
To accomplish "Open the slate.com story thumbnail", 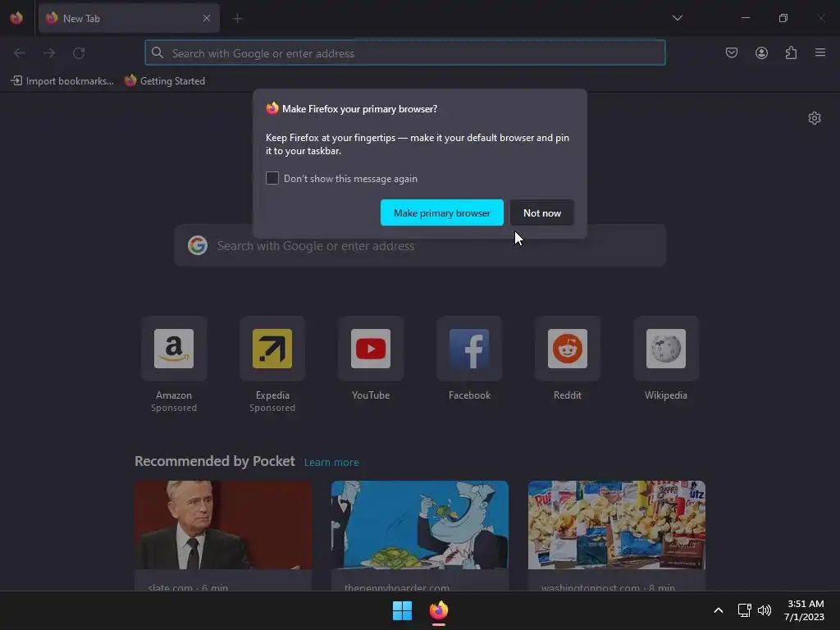I will coord(223,525).
